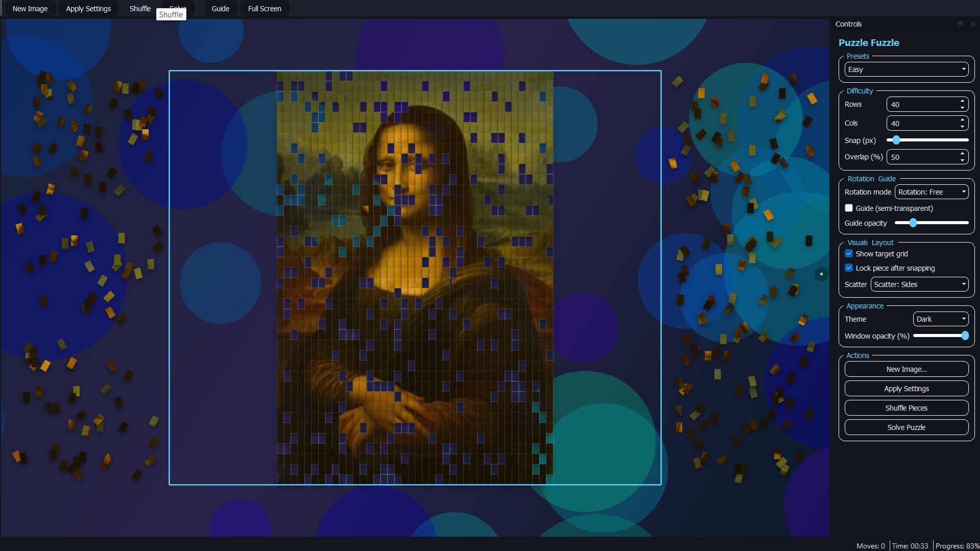Image resolution: width=980 pixels, height=551 pixels.
Task: Click the New Image... action button
Action: click(x=906, y=369)
